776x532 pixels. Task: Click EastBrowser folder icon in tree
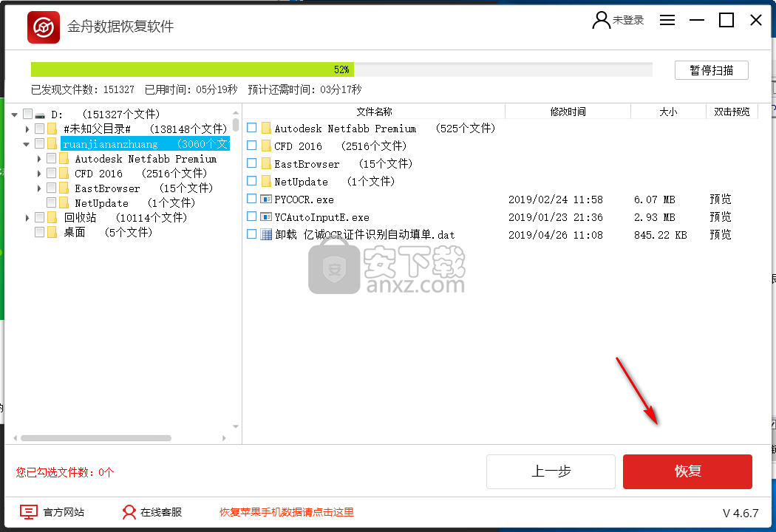pyautogui.click(x=64, y=188)
